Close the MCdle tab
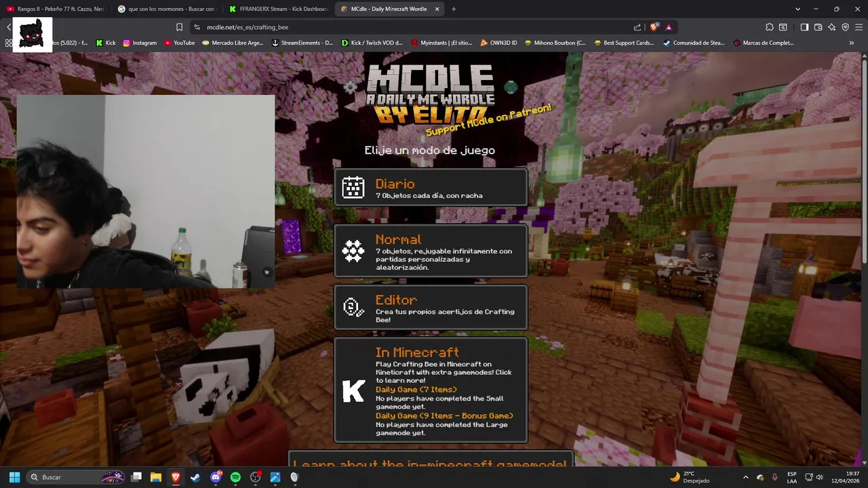The image size is (868, 488). pos(437,9)
